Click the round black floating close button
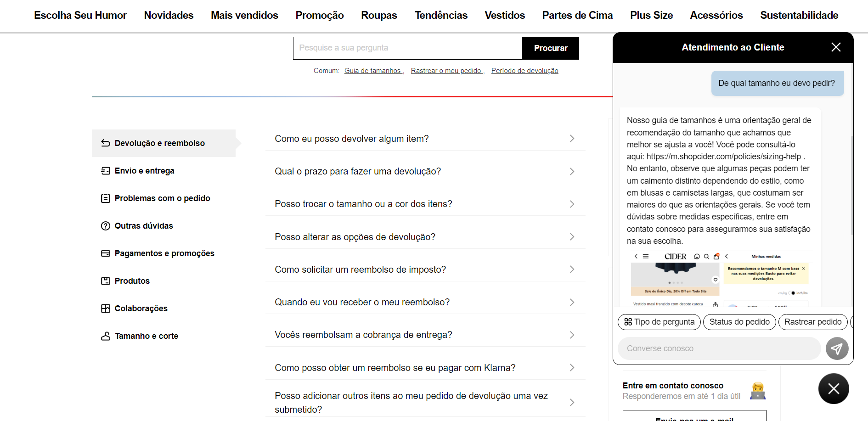 tap(833, 389)
